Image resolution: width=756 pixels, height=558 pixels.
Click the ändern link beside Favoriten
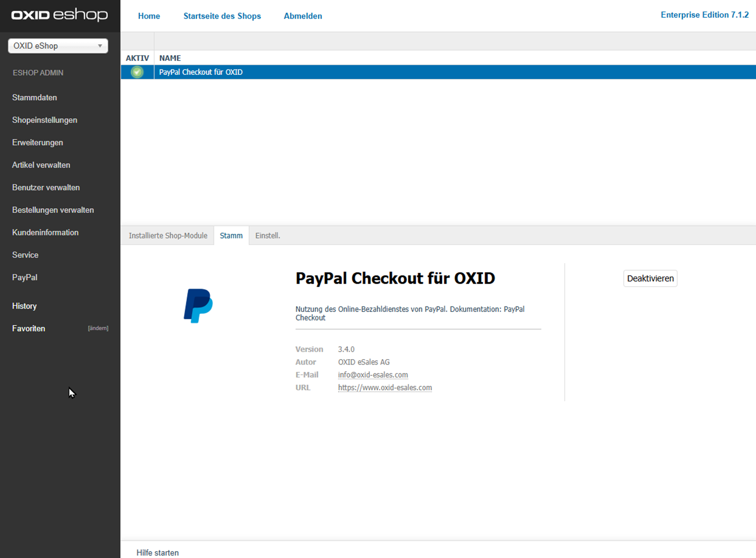point(98,328)
